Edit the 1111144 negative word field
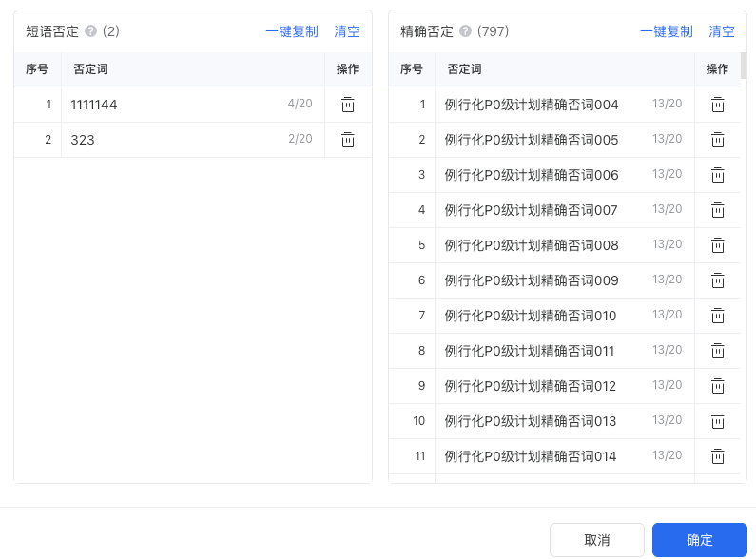Screen dimensions: 756x559 click(x=171, y=105)
